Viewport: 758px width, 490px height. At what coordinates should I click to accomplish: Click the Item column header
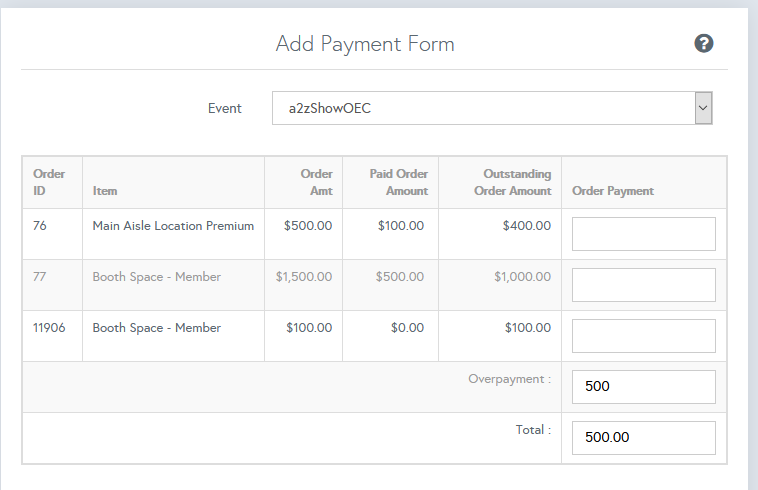(105, 190)
